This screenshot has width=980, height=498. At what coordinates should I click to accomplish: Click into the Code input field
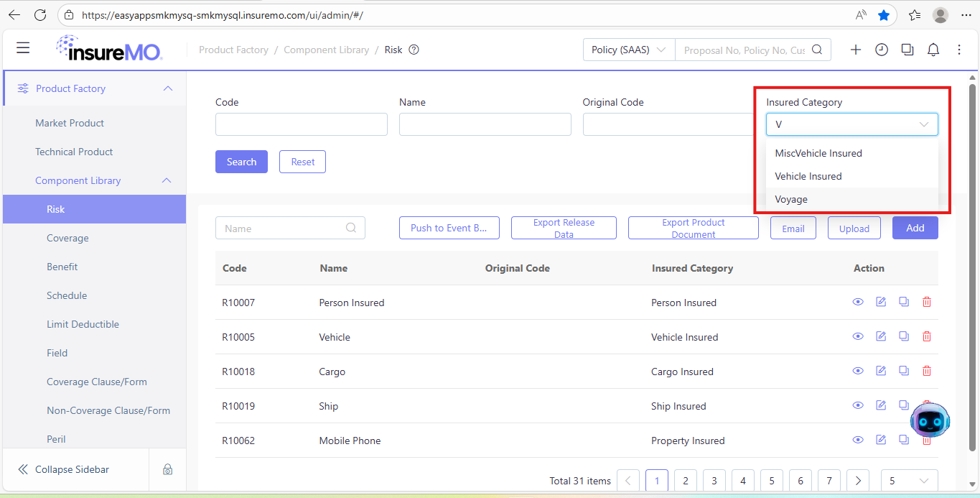tap(302, 124)
